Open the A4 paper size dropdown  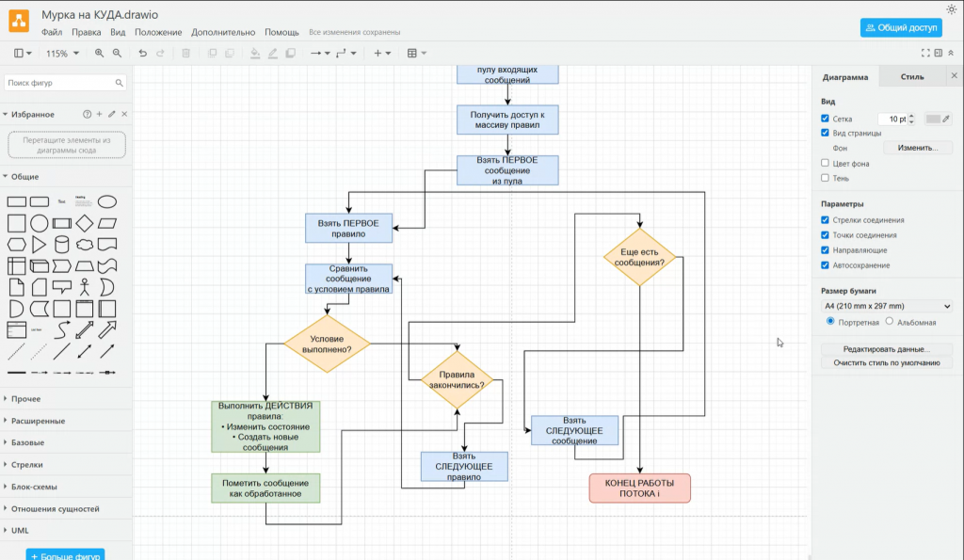point(887,306)
